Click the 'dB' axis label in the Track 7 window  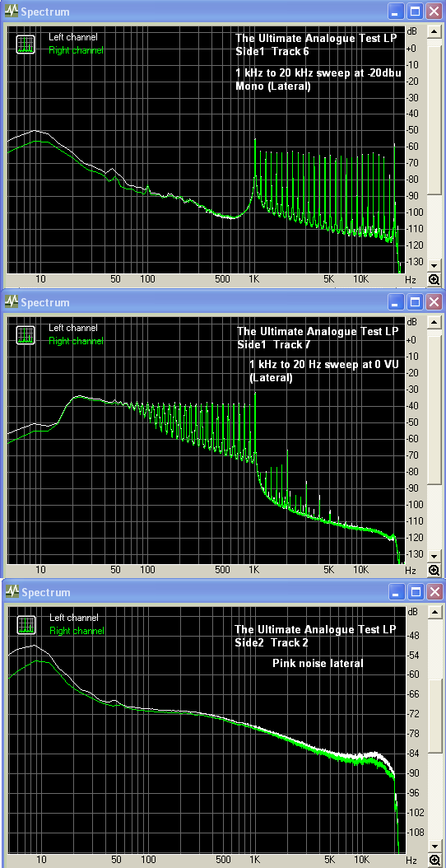(x=411, y=322)
